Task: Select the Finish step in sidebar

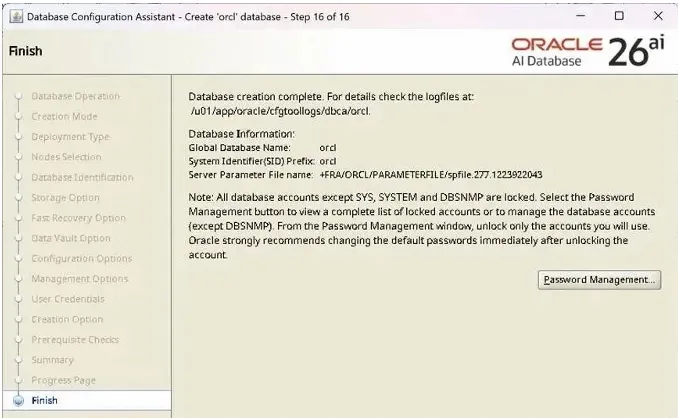Action: coord(45,400)
